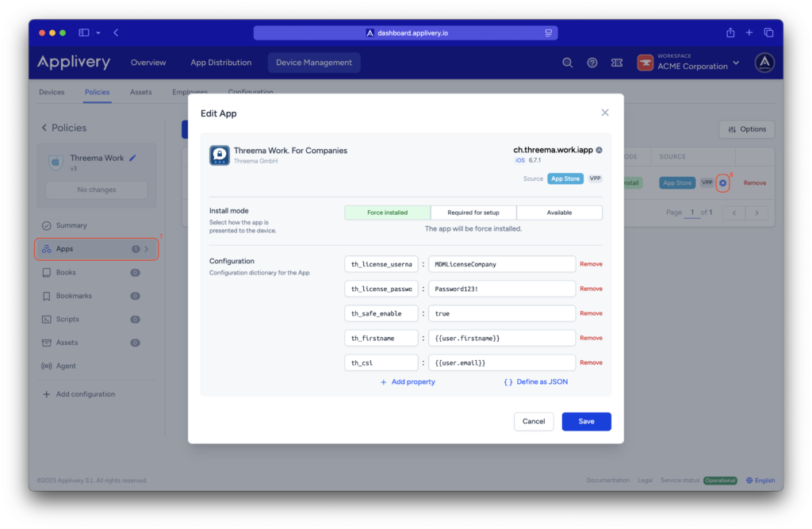This screenshot has width=812, height=529.
Task: Click the th_csi key field
Action: point(381,362)
